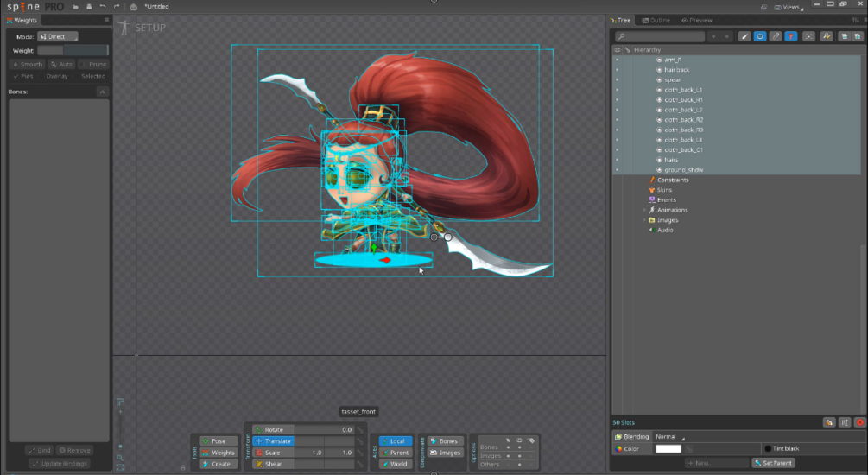Click the find and replace icon
Viewport: 868px width, 475px height.
(x=827, y=36)
